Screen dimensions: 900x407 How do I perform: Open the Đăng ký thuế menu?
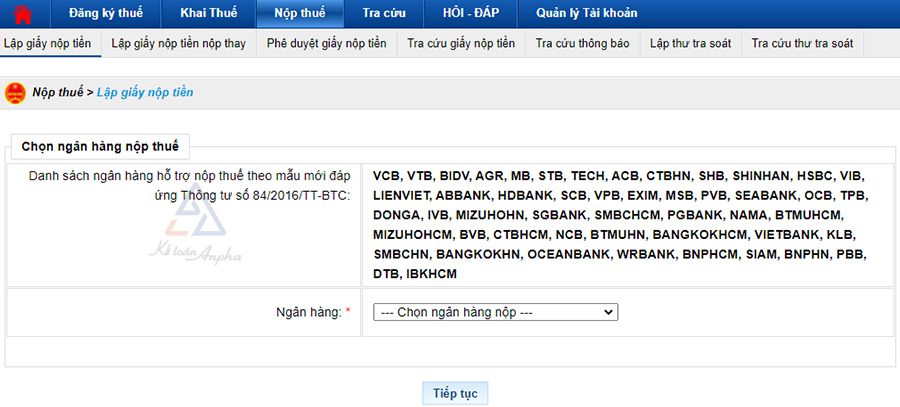pos(106,13)
